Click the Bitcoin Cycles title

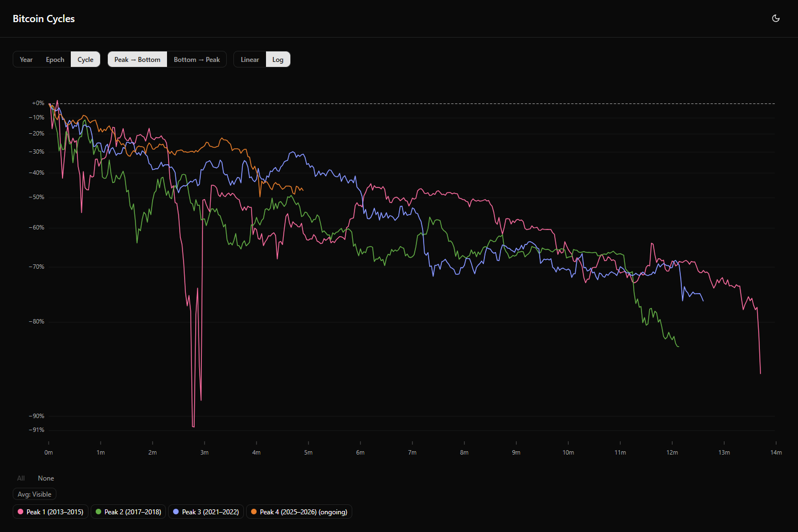44,19
